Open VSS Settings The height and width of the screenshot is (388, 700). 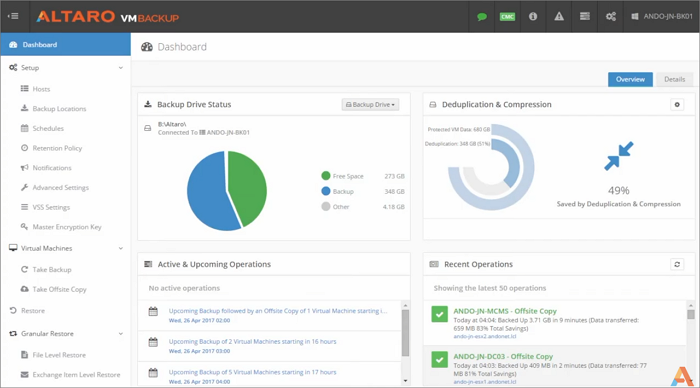[x=51, y=207]
